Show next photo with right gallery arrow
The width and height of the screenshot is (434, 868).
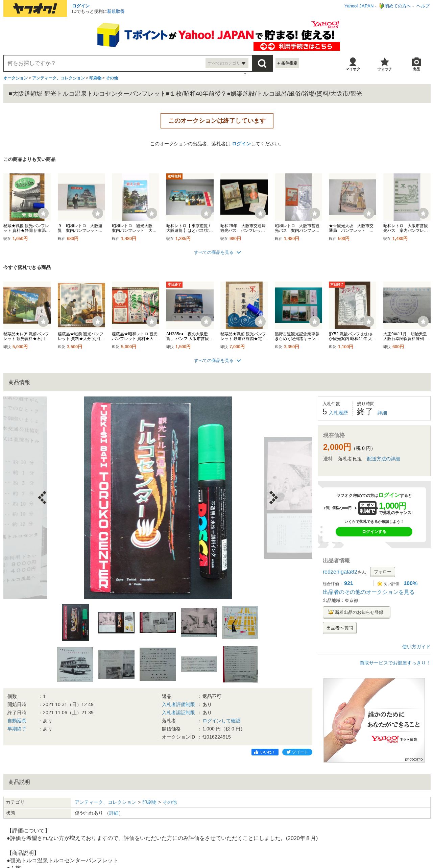[273, 498]
